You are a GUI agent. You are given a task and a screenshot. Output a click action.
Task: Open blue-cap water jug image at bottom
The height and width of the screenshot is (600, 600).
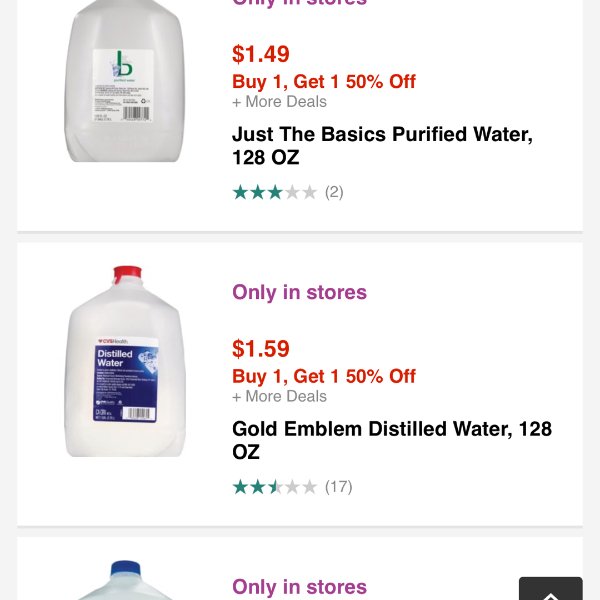click(125, 580)
